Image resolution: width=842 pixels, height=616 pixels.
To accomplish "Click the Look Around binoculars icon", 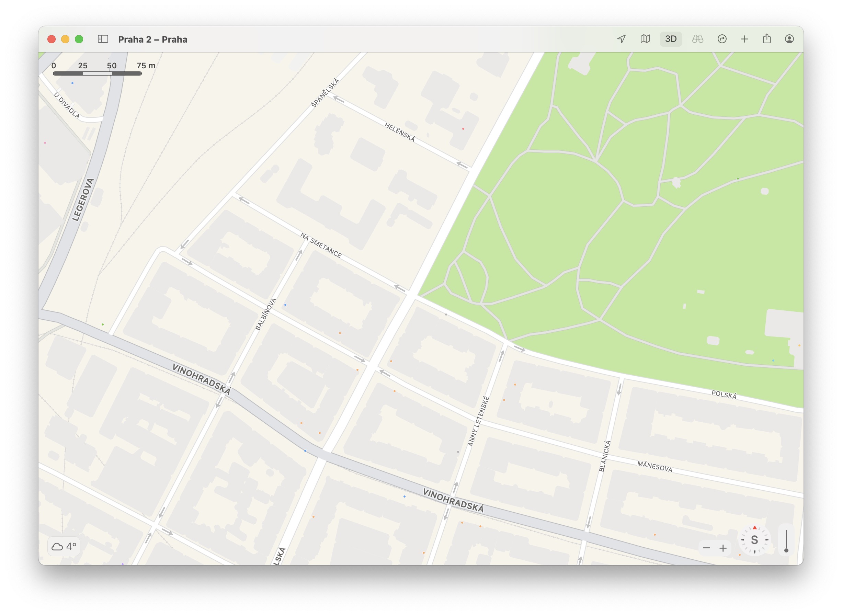I will click(697, 39).
